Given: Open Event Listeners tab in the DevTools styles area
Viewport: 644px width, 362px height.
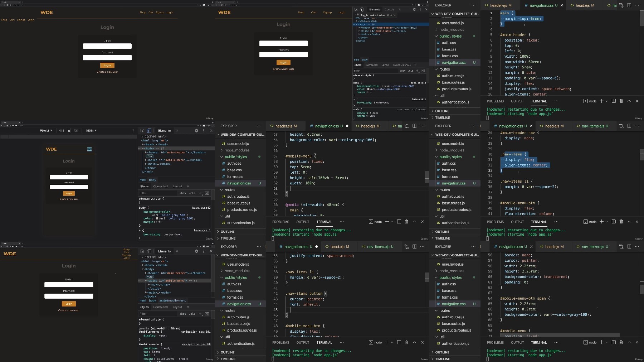Looking at the screenshot, I should (402, 65).
